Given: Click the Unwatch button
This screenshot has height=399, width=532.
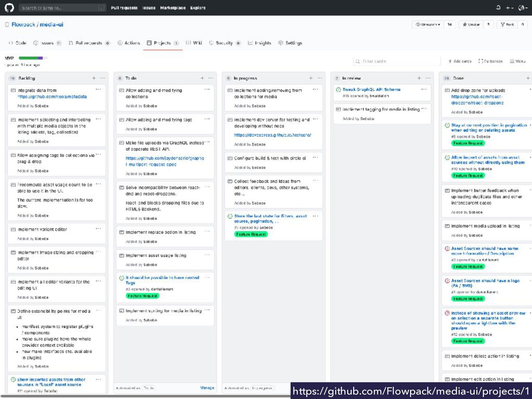Looking at the screenshot, I should pyautogui.click(x=428, y=24).
